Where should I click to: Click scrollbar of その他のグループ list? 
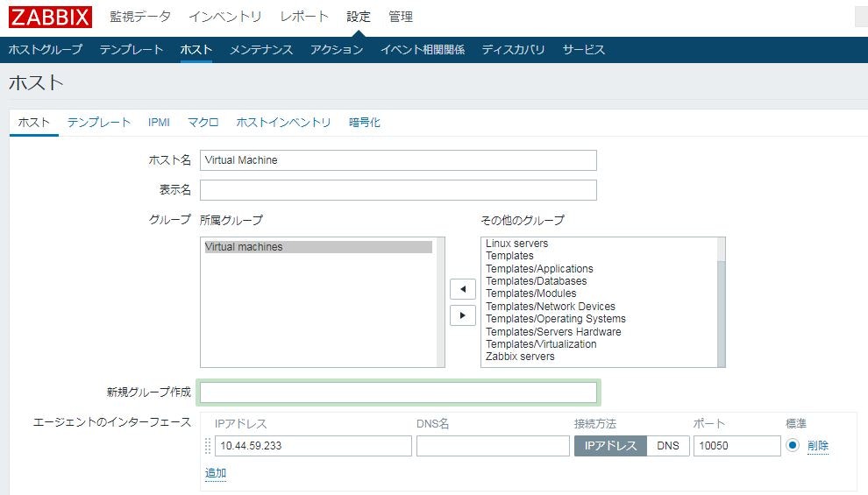click(x=721, y=302)
